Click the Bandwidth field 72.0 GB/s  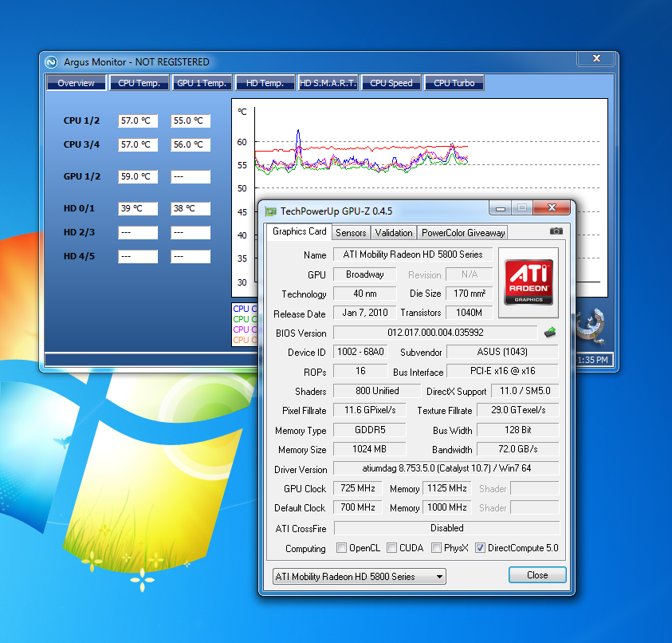(x=517, y=449)
